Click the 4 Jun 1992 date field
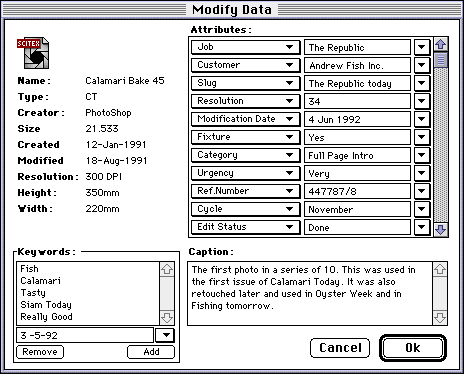 coord(357,119)
